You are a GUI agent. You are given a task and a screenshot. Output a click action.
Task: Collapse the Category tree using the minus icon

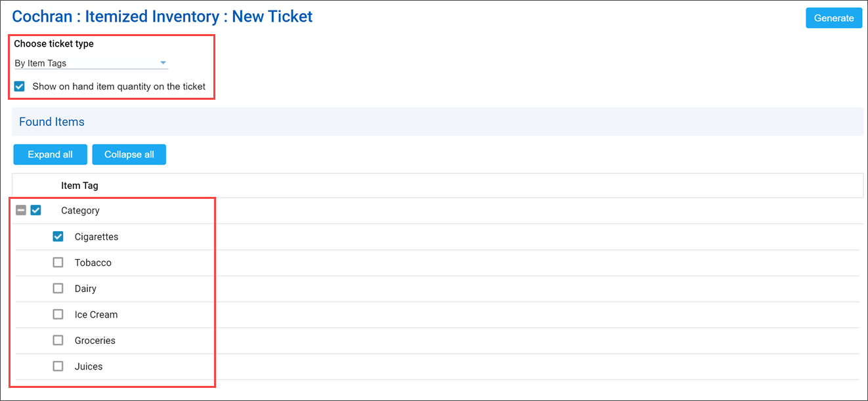pyautogui.click(x=20, y=210)
